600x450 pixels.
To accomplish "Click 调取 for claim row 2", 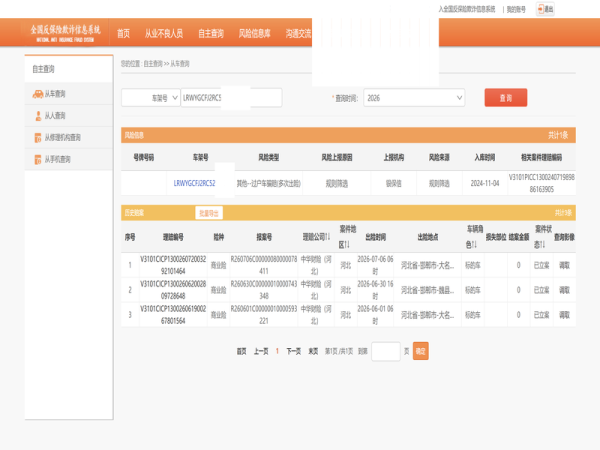I will pos(564,290).
